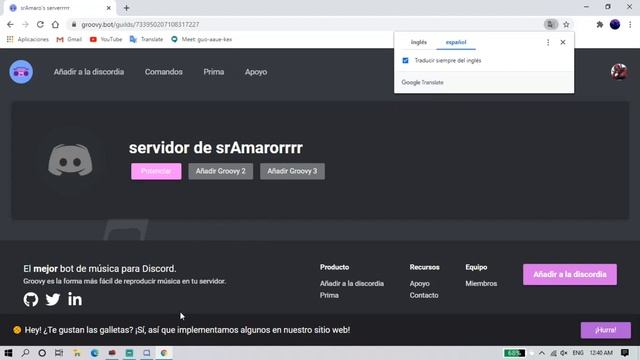Open the Meet guo-aaue-kex bookmark
Screen dimensions: 640x360
202,39
